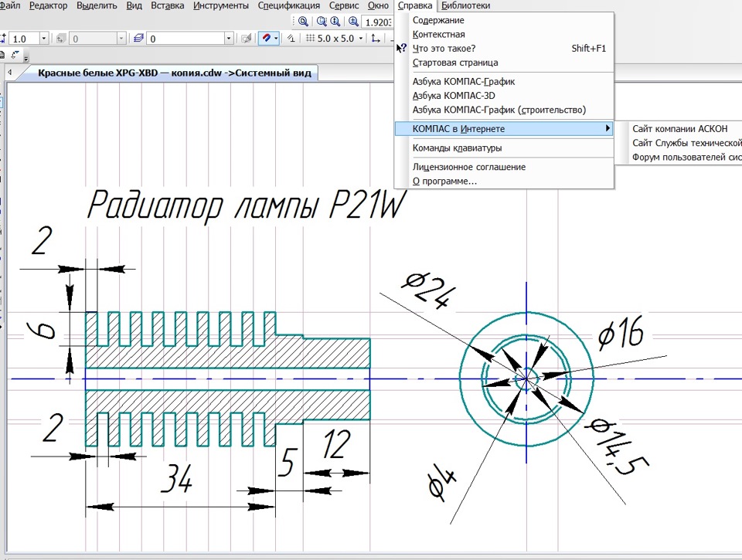Open Азбука КОМПАС-График
Screen dimensions: 742x560
point(505,81)
